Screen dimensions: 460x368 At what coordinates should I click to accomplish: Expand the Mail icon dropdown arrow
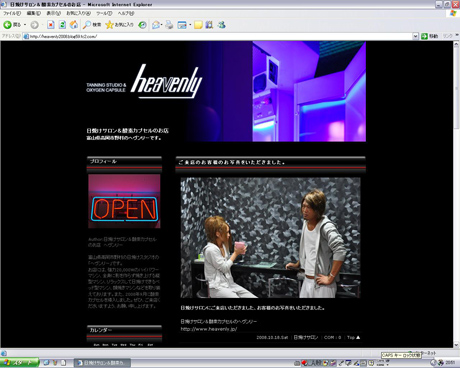[162, 25]
